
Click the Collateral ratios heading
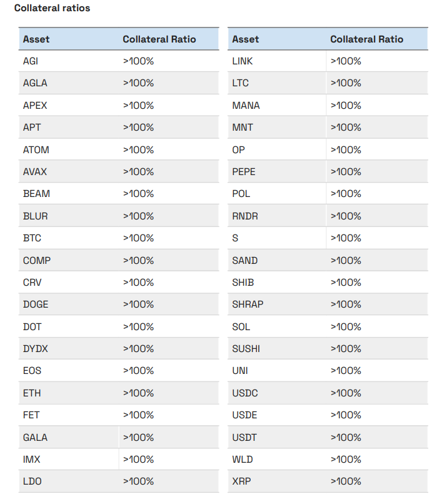pos(52,8)
